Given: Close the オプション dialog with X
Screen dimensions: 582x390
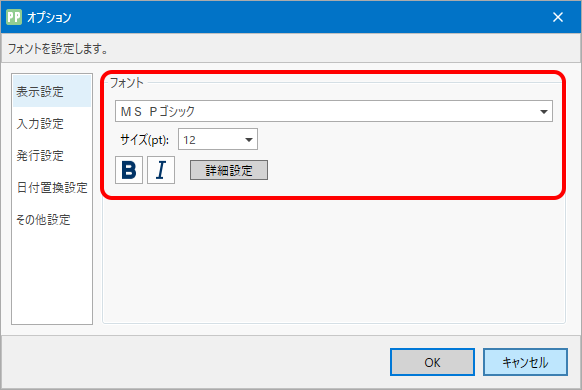Looking at the screenshot, I should 558,17.
